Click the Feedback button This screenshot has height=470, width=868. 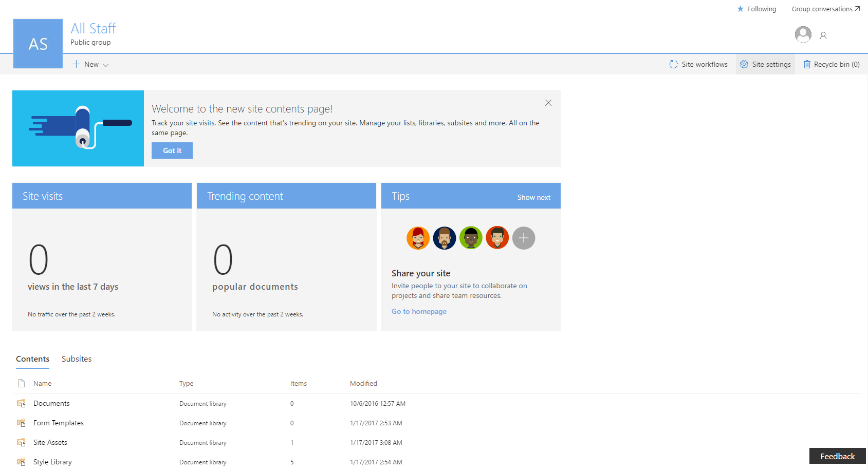837,456
